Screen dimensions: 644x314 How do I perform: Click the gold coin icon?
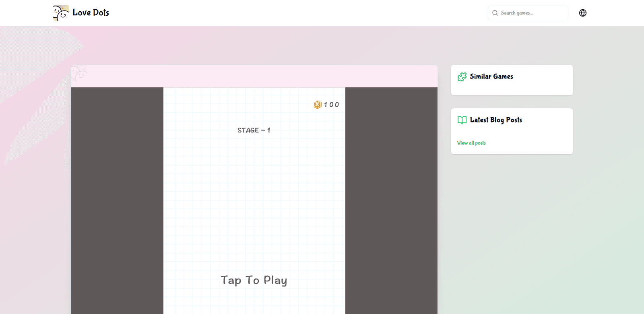pyautogui.click(x=318, y=105)
